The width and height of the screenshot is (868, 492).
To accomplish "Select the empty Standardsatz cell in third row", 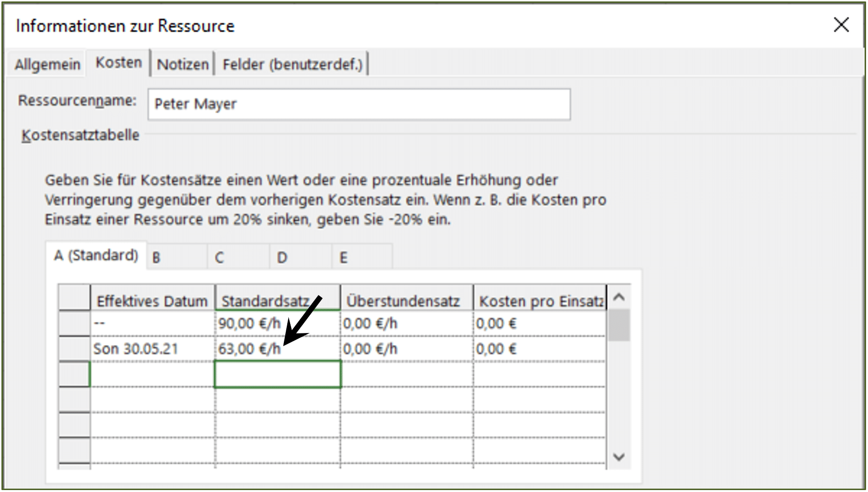I will [x=278, y=374].
